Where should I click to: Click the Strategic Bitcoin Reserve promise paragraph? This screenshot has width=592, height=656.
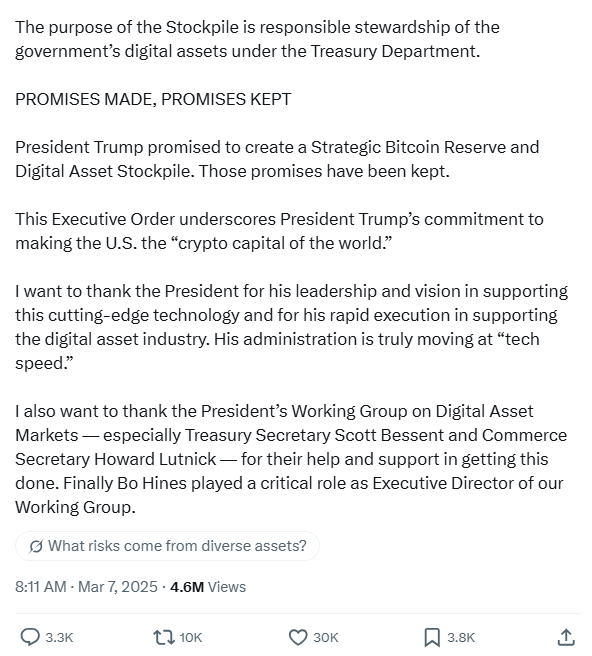tap(277, 159)
